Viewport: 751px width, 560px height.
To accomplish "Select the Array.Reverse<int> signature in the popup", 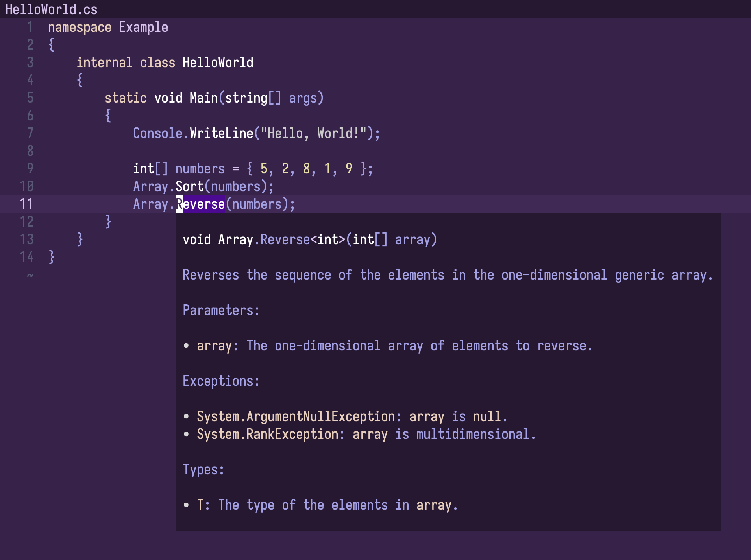I will (x=310, y=239).
